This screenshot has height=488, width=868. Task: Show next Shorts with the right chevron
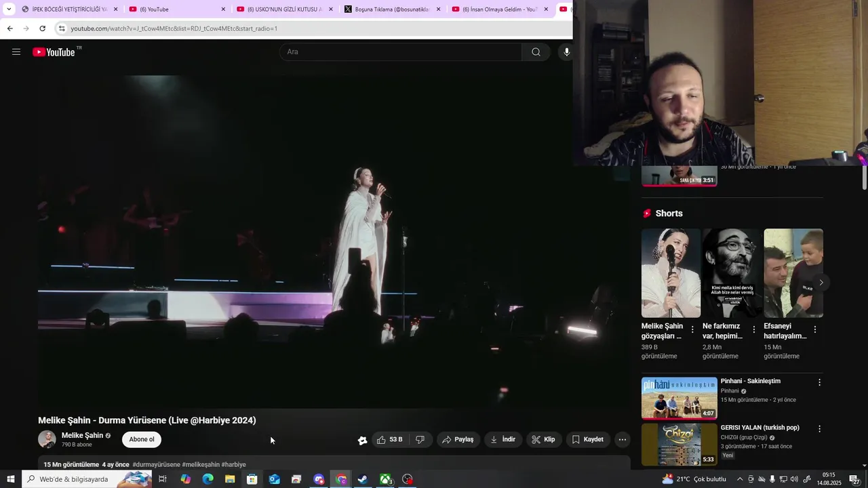(821, 283)
